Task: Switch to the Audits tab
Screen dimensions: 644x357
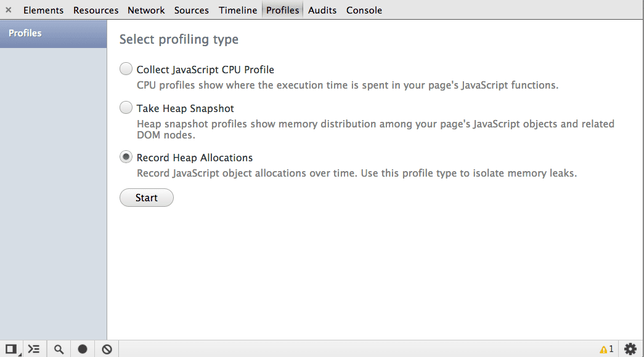Action: pyautogui.click(x=322, y=10)
